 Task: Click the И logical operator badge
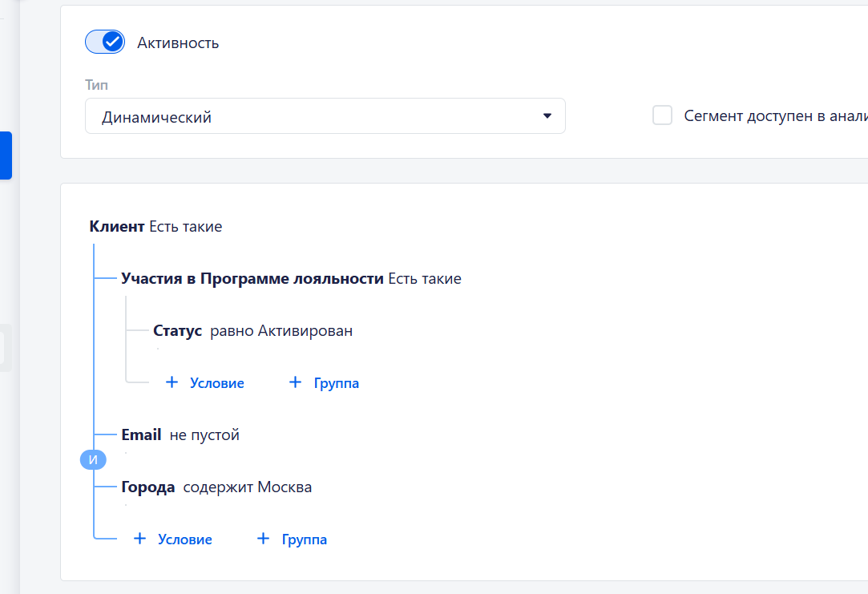(x=93, y=460)
